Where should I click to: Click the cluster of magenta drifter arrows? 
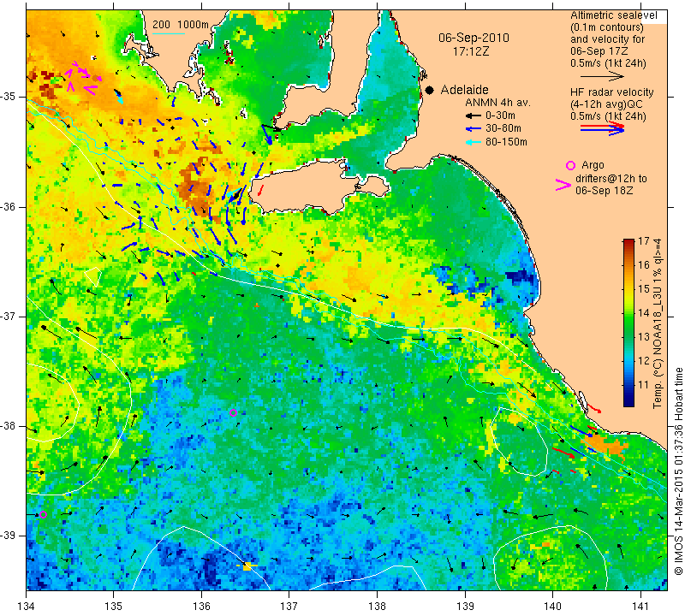tap(83, 78)
